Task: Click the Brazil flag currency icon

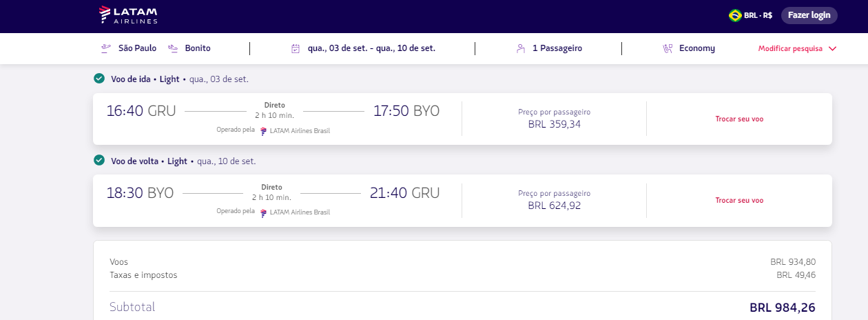Action: pyautogui.click(x=735, y=15)
